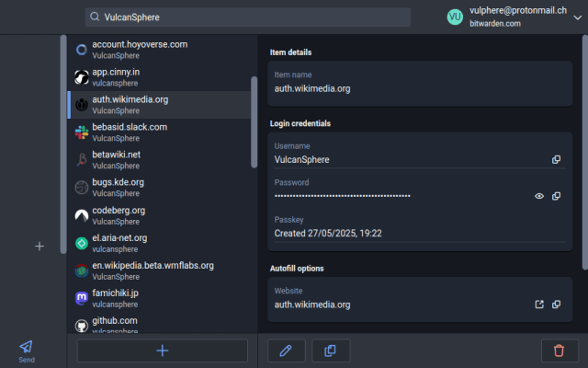Select en.wikipedia.beta.wmflabs.org entry
Image resolution: width=588 pixels, height=368 pixels.
click(x=159, y=270)
